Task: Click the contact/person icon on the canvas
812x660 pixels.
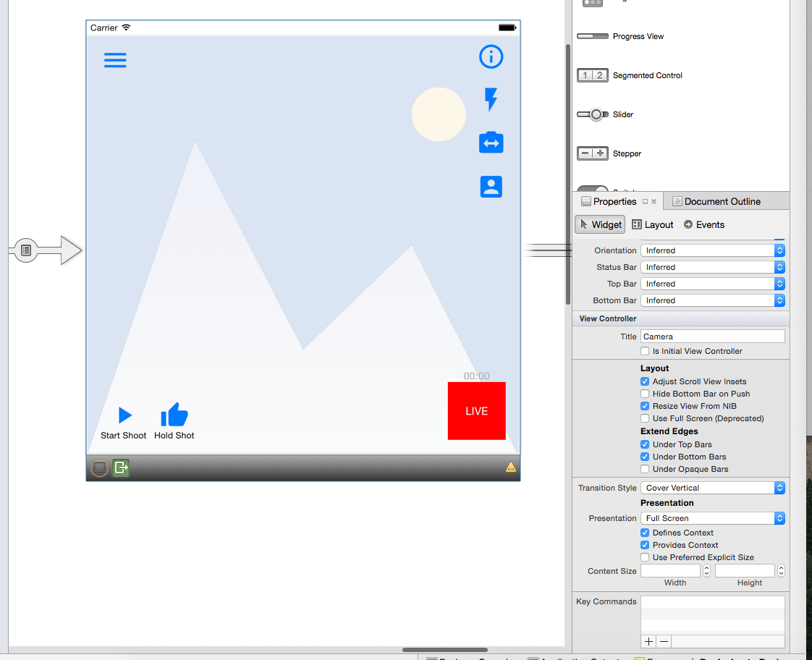Action: click(x=491, y=187)
